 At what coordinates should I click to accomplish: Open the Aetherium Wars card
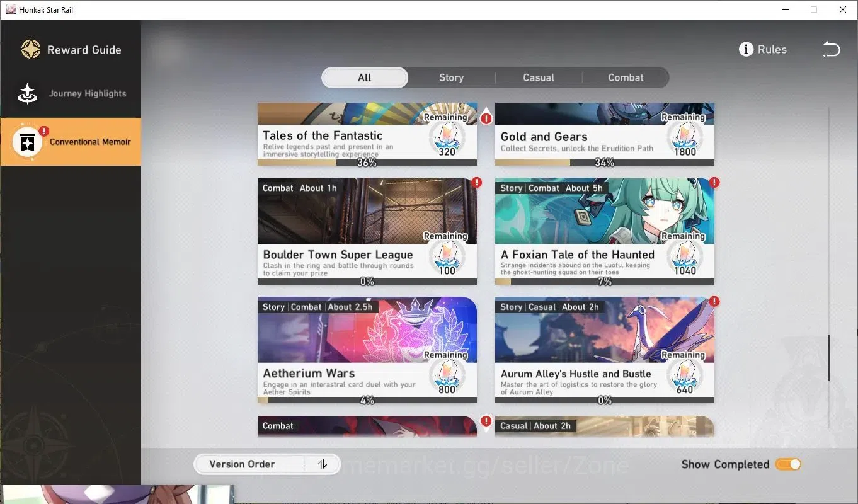tap(367, 350)
